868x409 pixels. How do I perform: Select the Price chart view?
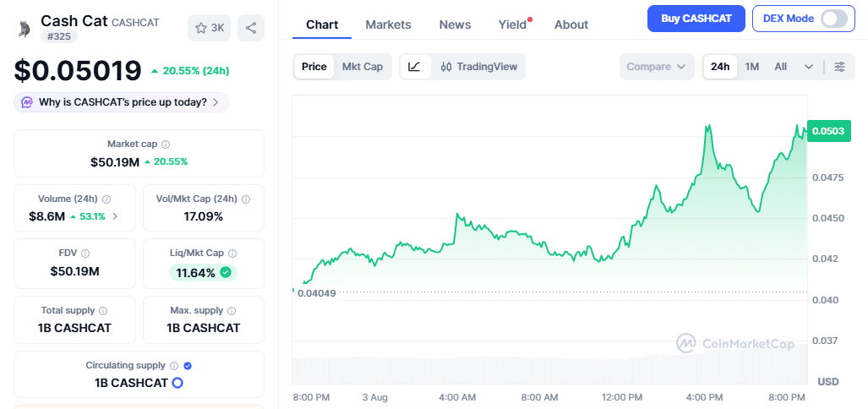[x=314, y=67]
